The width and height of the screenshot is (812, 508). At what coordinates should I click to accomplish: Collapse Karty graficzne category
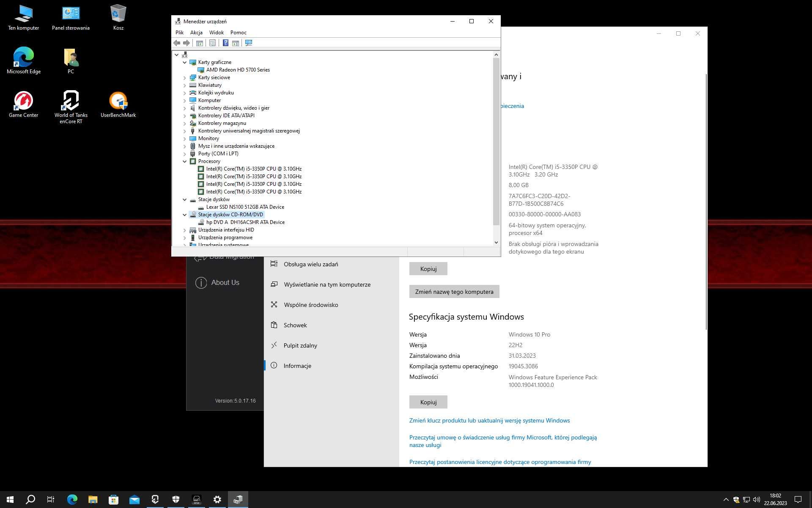pos(184,62)
